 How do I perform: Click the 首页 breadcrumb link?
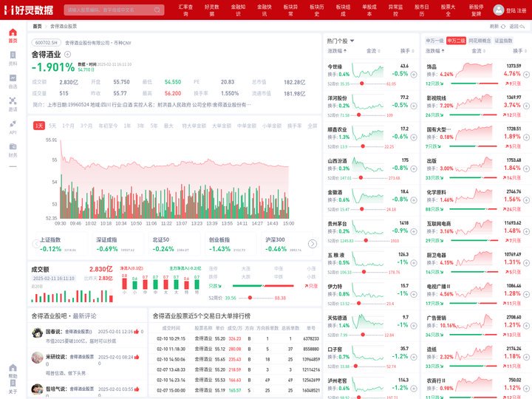[37, 26]
